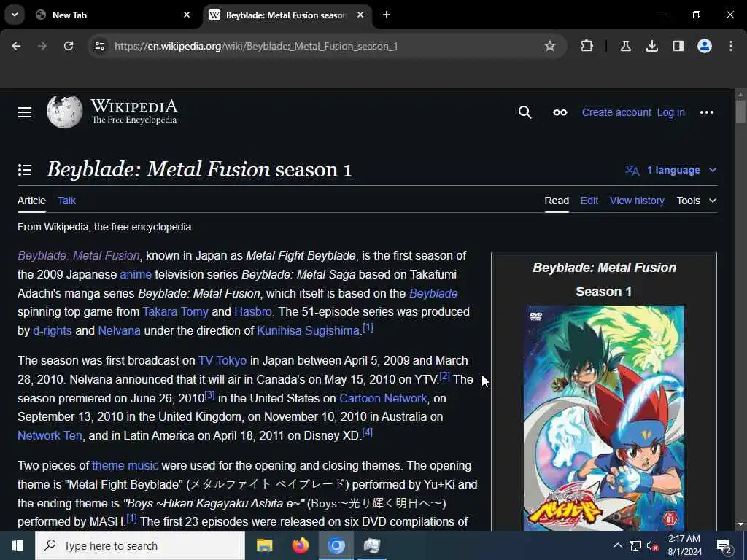The height and width of the screenshot is (560, 747).
Task: Open Wikipedia main menu hamburger icon
Action: [25, 112]
